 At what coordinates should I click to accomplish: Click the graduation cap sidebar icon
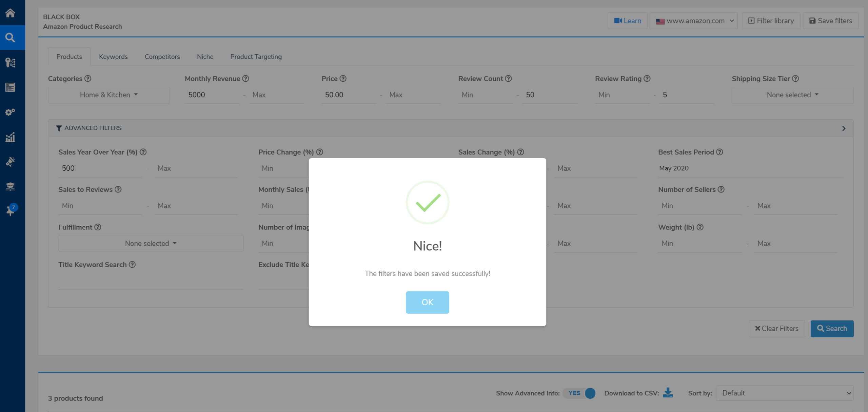pyautogui.click(x=10, y=186)
